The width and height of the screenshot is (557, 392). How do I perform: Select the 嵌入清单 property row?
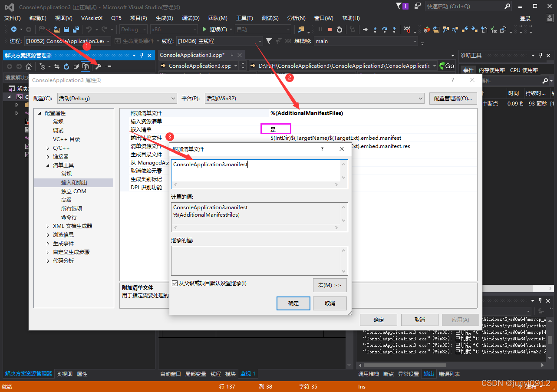coord(298,129)
